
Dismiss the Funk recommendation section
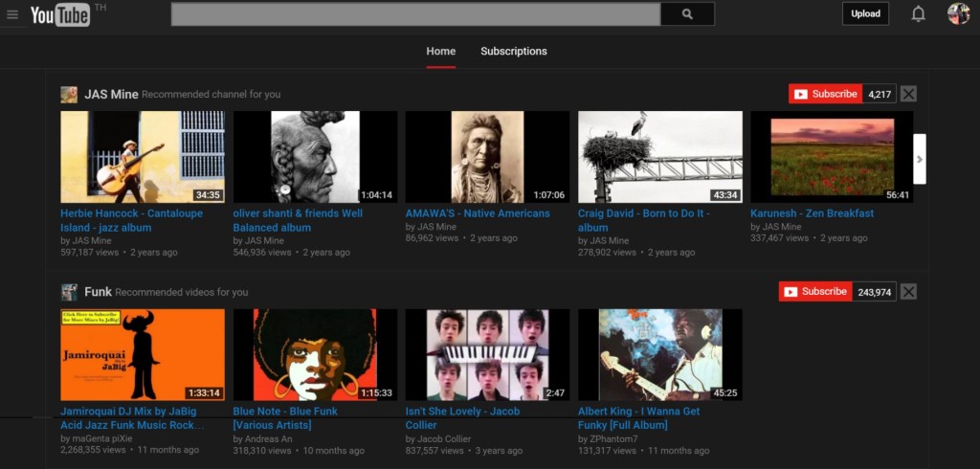909,291
